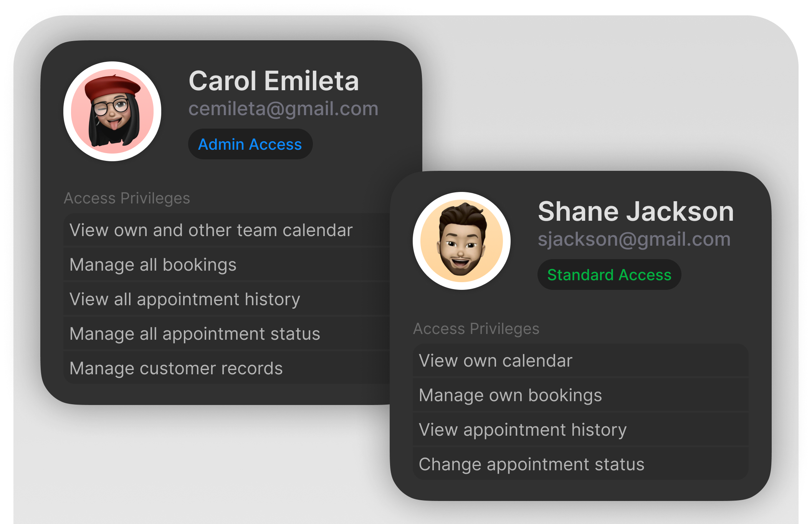Select the Change appointment status privilege

pyautogui.click(x=580, y=464)
